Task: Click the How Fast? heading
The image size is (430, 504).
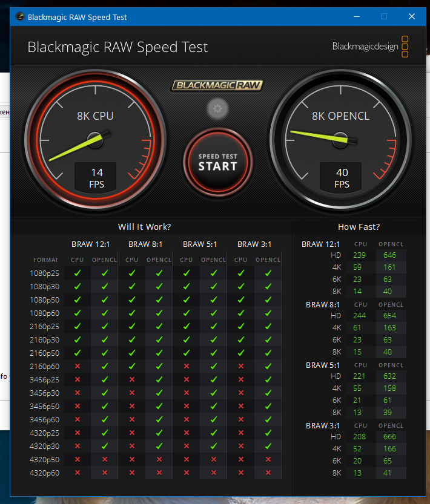Action: 359,227
